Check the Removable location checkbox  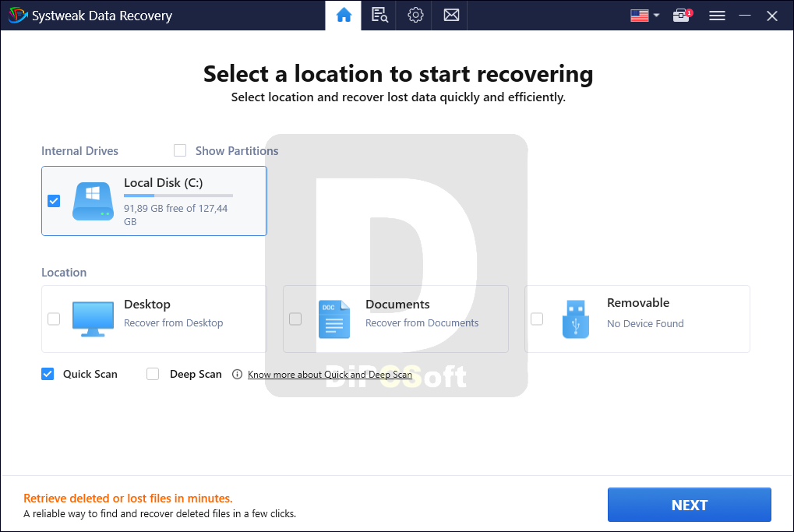(x=537, y=319)
